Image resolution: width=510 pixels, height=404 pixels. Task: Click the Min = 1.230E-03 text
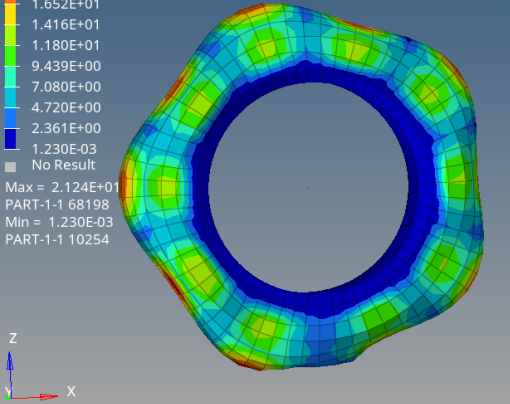point(59,222)
